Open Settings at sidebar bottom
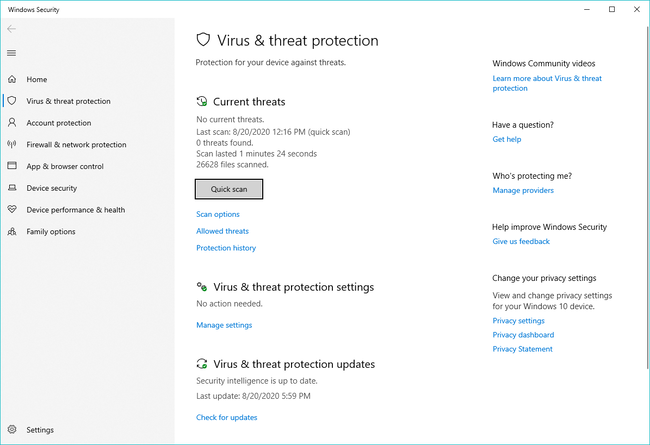Screen dimensions: 650x445 coord(40,430)
